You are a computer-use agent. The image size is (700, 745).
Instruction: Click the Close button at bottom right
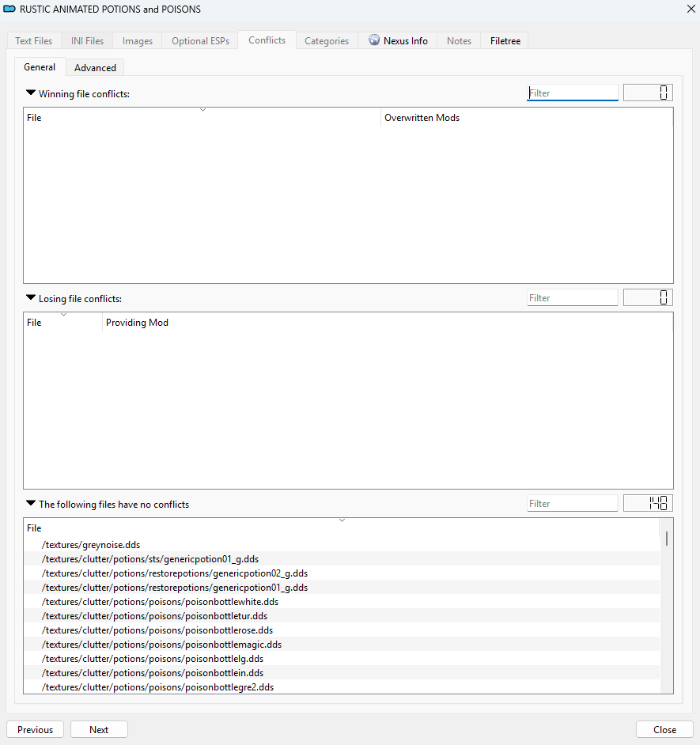(664, 729)
